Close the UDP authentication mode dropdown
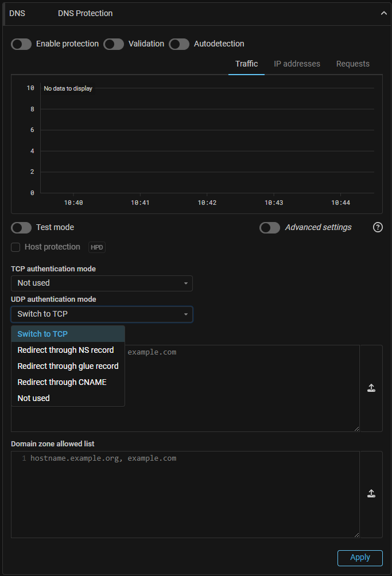The image size is (392, 576). point(102,314)
